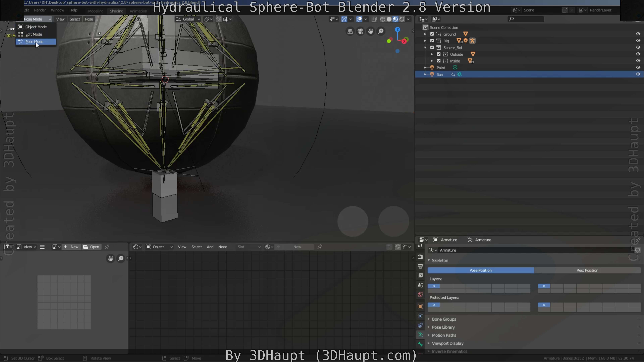Click the zoom magnifier in the viewport gizmos

(x=381, y=31)
